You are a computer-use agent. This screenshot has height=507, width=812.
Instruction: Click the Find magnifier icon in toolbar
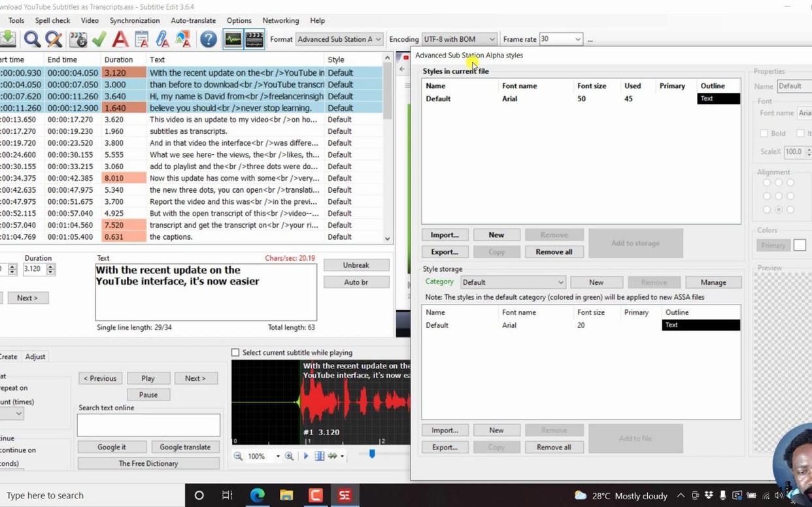coord(31,40)
